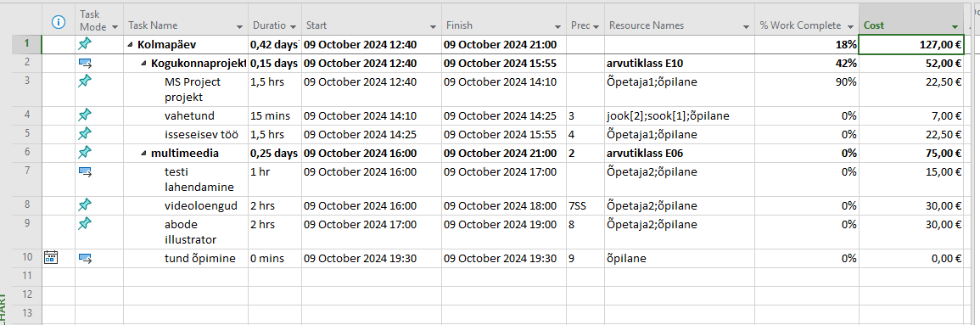Open Resource Names column filter dropdown

pos(746,26)
